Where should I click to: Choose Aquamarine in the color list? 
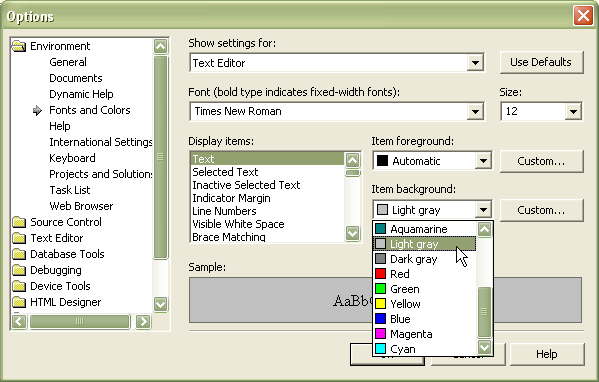(425, 229)
